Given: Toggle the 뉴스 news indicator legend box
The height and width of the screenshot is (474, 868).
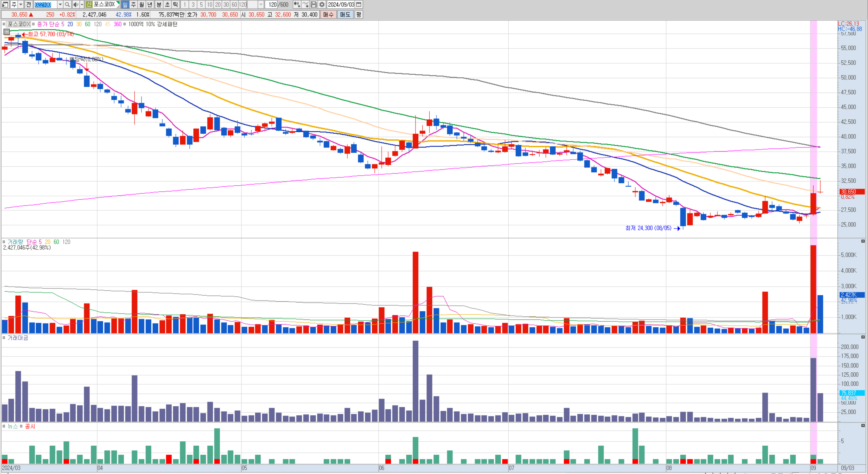Looking at the screenshot, I should pos(4,426).
